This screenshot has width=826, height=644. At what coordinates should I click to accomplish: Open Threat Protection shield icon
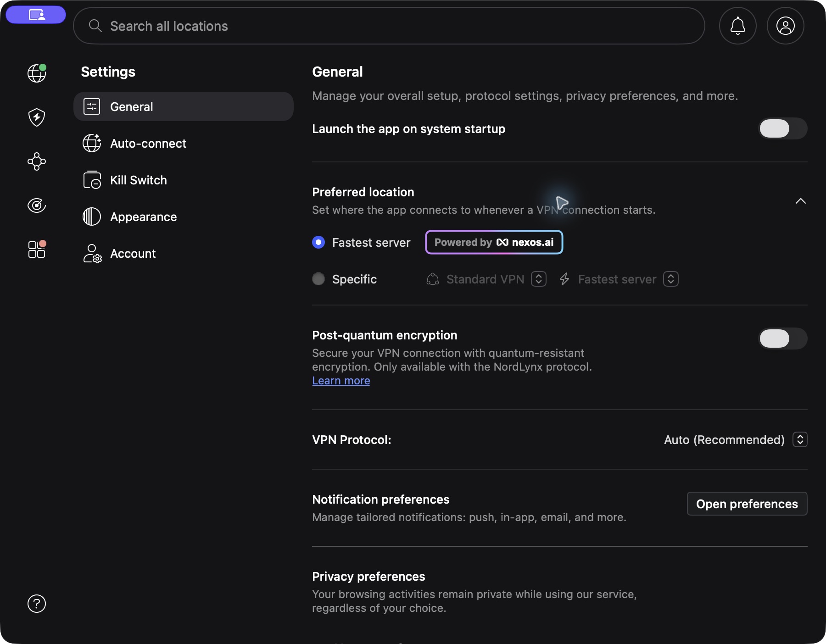tap(37, 117)
